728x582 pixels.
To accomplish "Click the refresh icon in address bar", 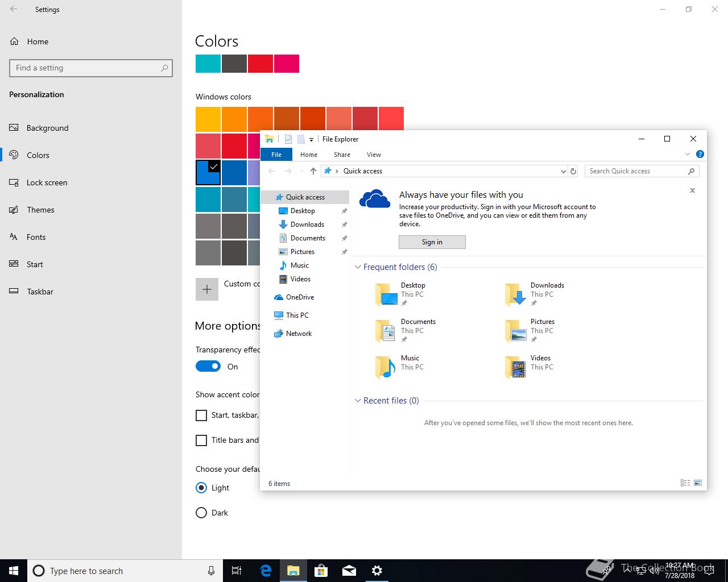I will [x=573, y=171].
